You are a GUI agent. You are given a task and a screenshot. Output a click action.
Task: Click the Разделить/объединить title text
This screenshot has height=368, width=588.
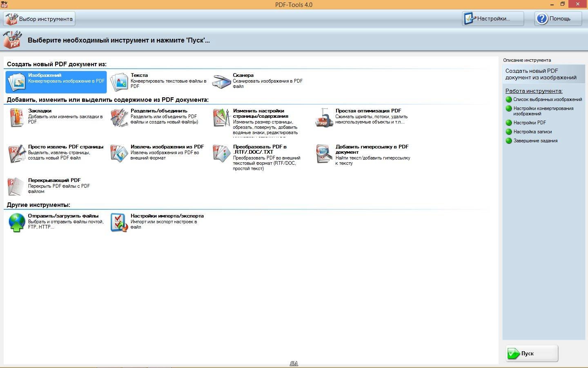click(x=159, y=111)
